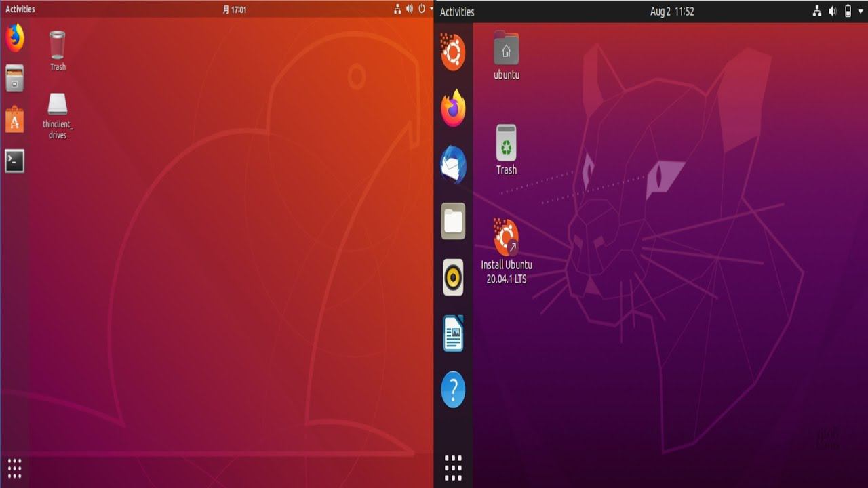Launch Rhythmbox music player from the dock
Screen dimensions: 868x488
(453, 277)
